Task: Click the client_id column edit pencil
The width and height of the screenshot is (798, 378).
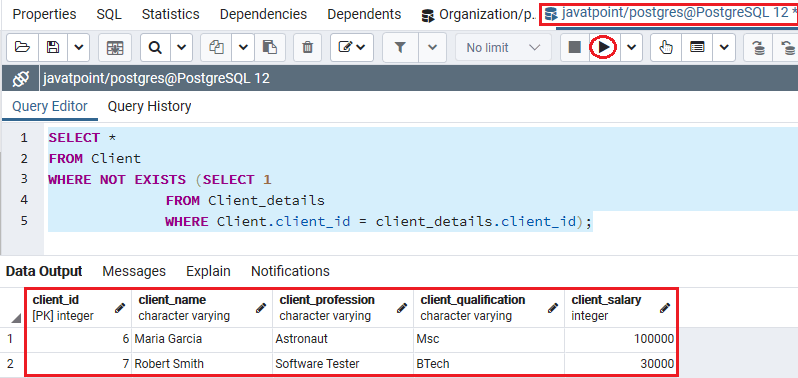Action: click(x=120, y=308)
